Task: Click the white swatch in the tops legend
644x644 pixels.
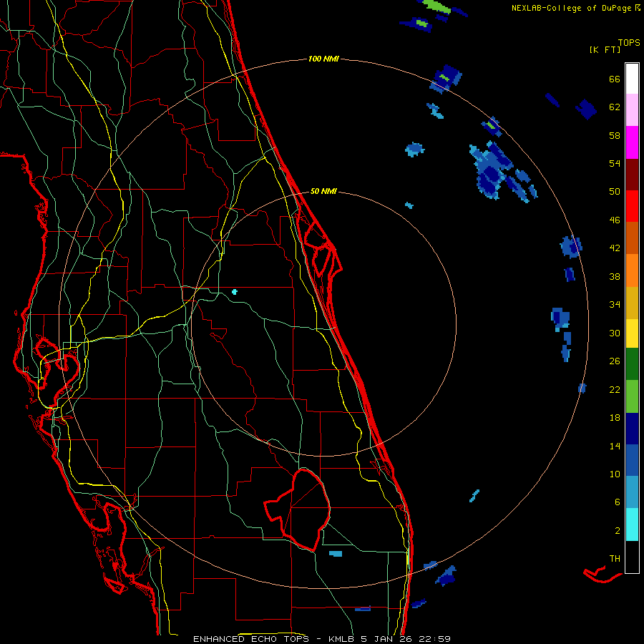Action: [x=632, y=79]
